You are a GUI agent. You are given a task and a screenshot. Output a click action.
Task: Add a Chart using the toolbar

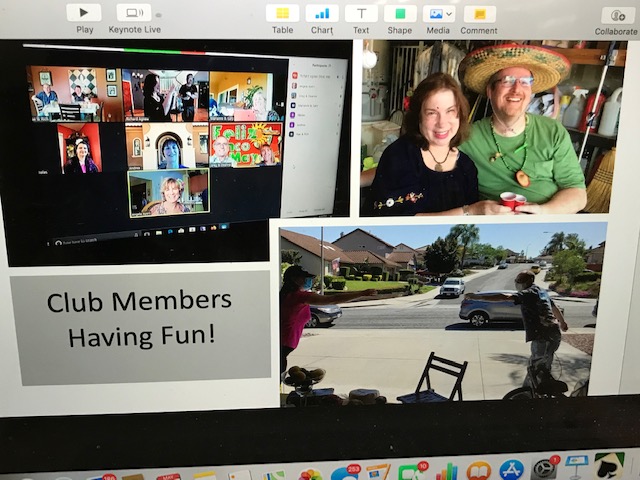[x=322, y=13]
